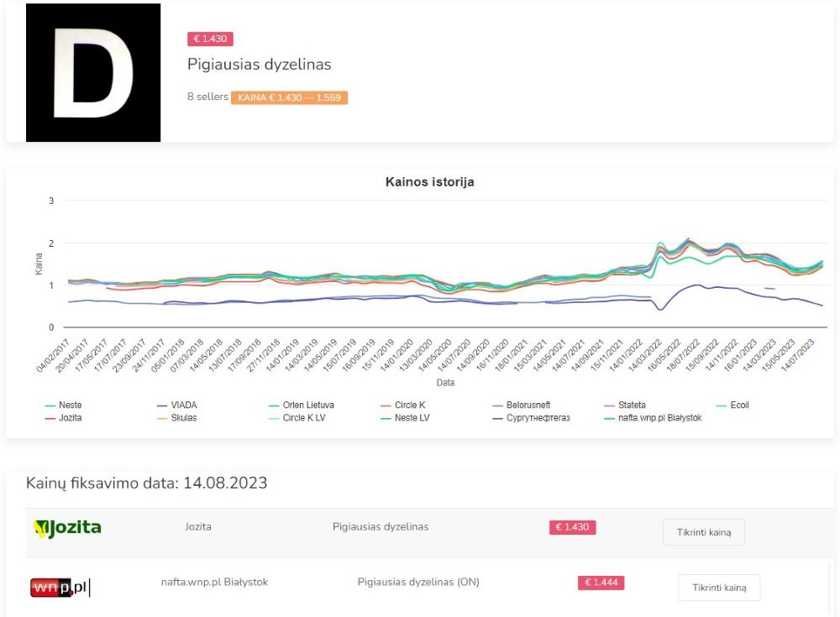
Task: Click the large D diesel product image
Action: point(93,73)
